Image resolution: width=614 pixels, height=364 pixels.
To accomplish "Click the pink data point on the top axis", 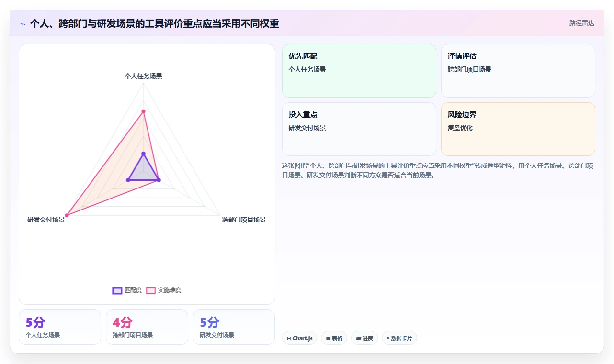I will pyautogui.click(x=143, y=111).
